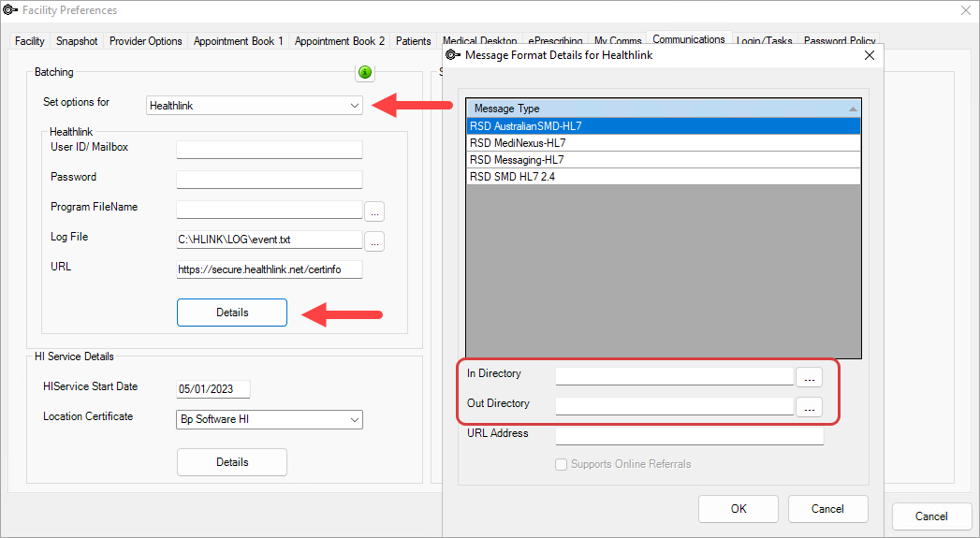Click the Log File path field
Viewport: 980px width, 538px height.
point(270,240)
